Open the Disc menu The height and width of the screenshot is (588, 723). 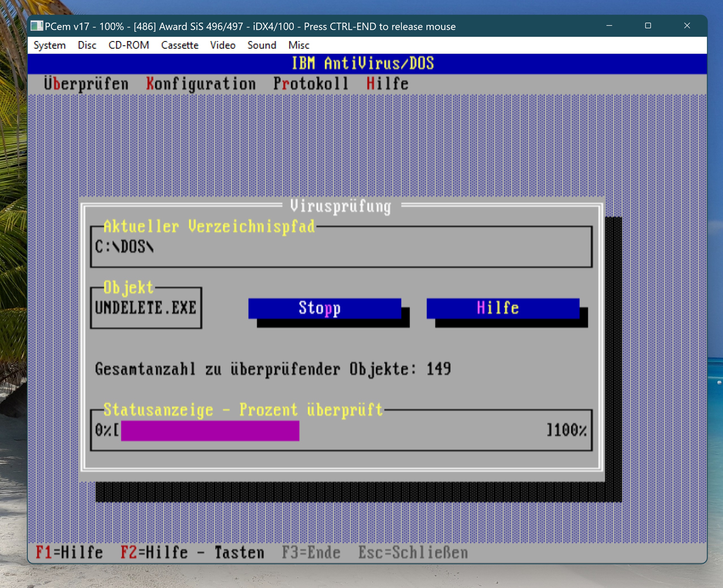(87, 45)
